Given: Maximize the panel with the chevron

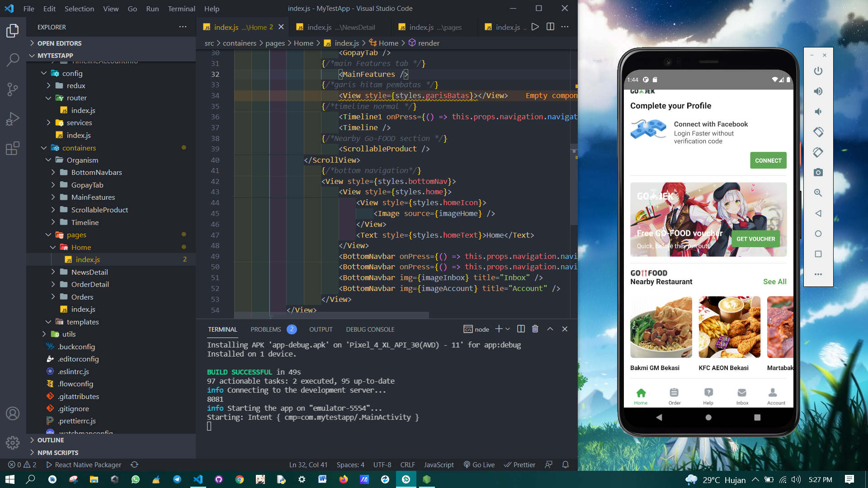Looking at the screenshot, I should 550,329.
